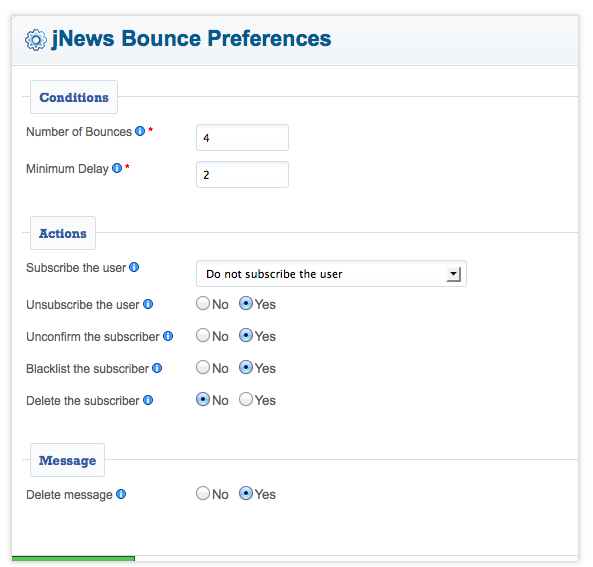This screenshot has width=593, height=567.
Task: Focus the Minimum Delay input field
Action: tap(242, 174)
